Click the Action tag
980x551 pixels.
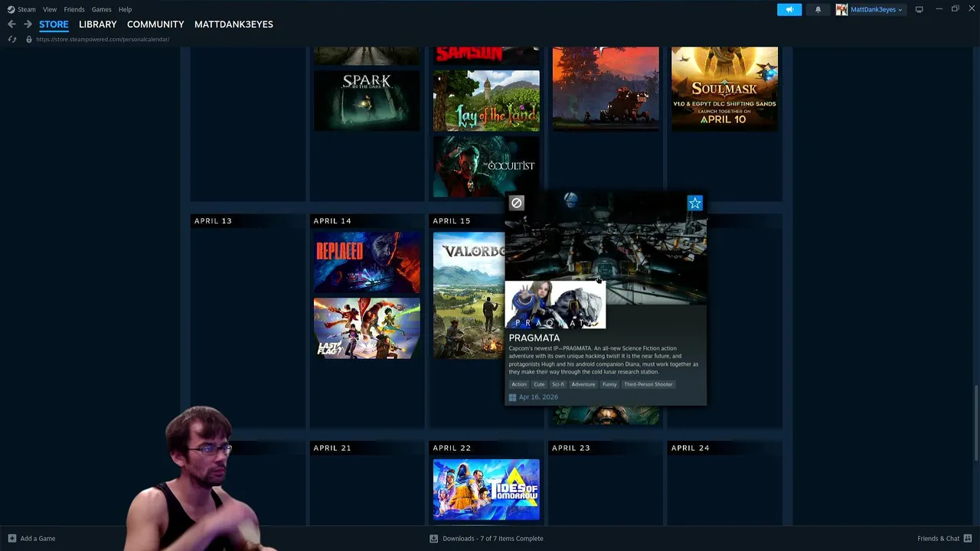click(519, 384)
